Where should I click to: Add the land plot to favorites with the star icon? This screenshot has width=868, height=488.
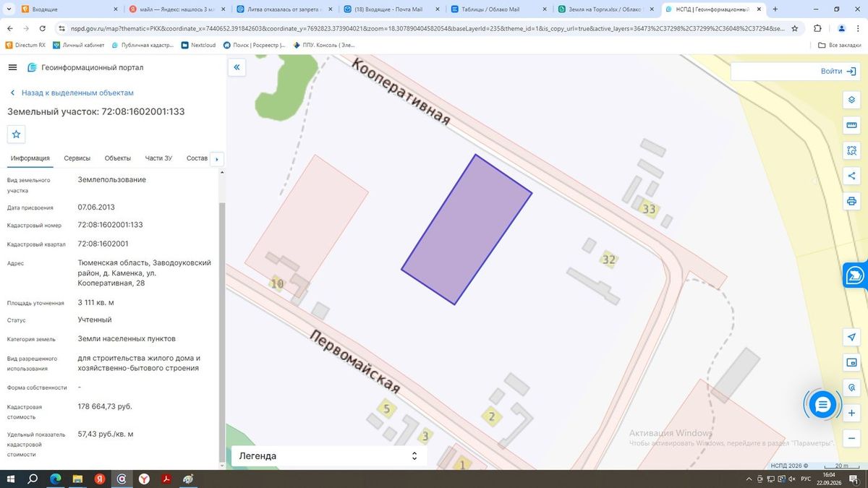pos(17,134)
